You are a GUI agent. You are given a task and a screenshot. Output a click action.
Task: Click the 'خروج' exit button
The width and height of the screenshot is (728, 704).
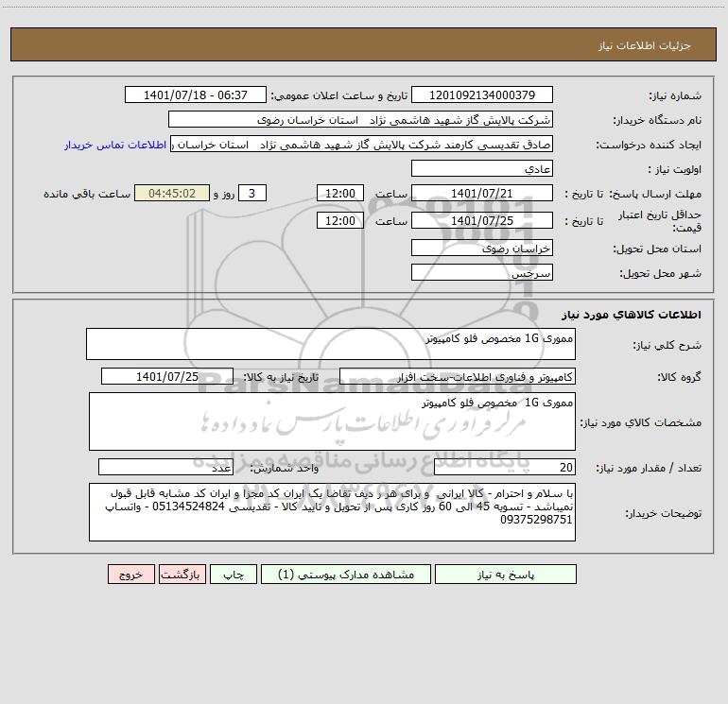(x=130, y=575)
